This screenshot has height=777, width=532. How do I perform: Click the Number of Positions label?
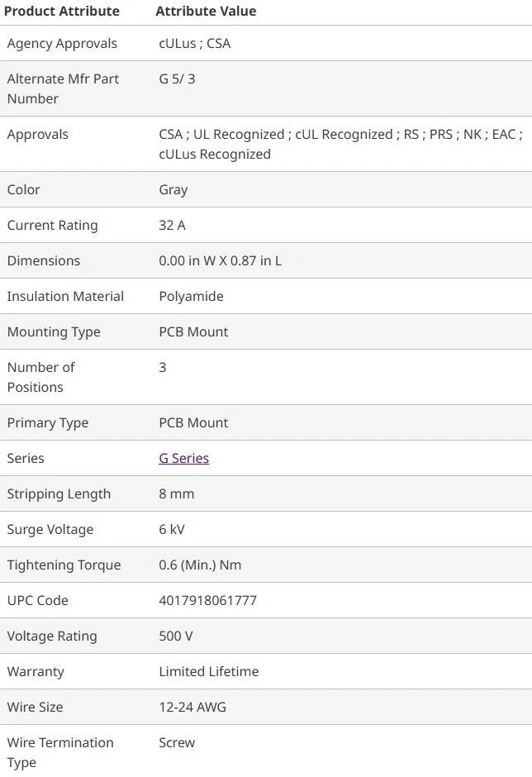(x=40, y=377)
